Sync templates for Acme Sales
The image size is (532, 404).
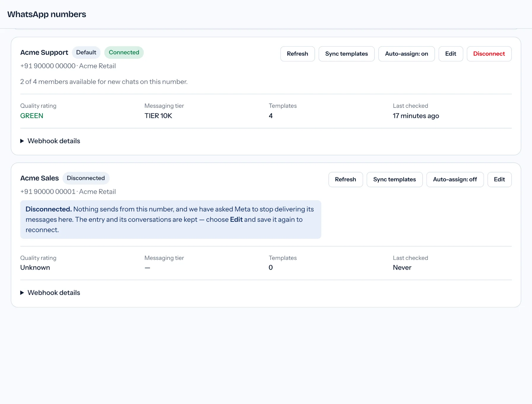[395, 180]
